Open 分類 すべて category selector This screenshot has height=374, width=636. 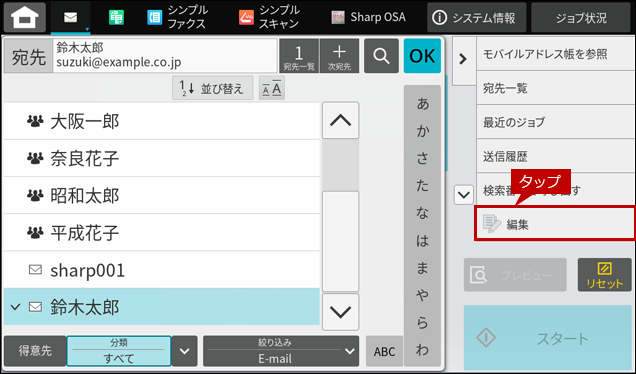[x=119, y=351]
